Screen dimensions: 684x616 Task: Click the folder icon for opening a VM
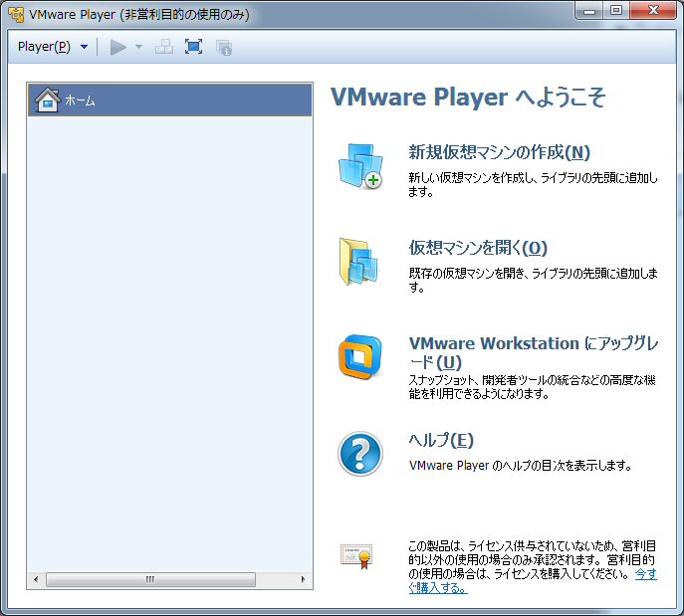tap(358, 261)
